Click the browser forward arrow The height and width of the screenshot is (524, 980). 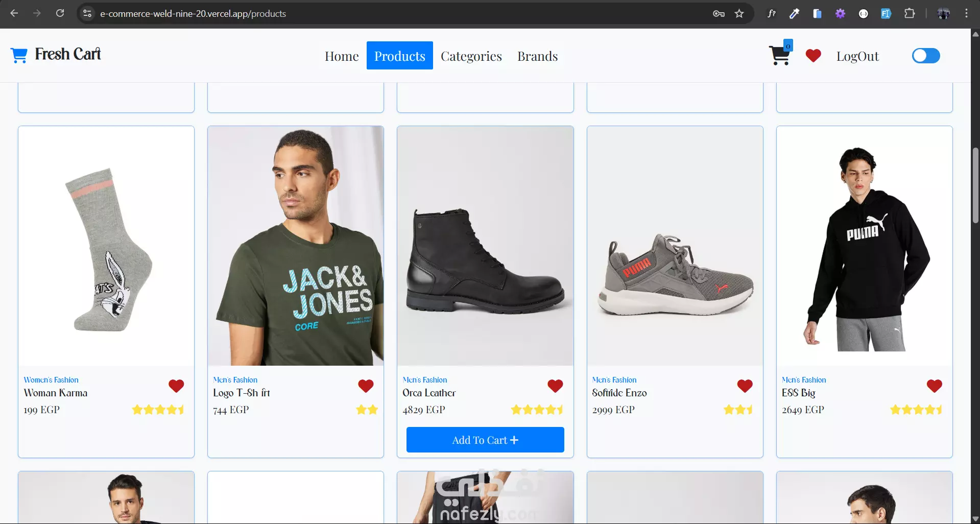point(37,13)
